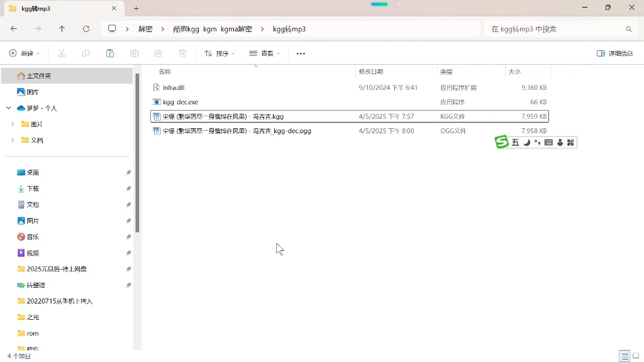Click the pin icon beside 音乐
This screenshot has height=362, width=644.
(x=128, y=237)
